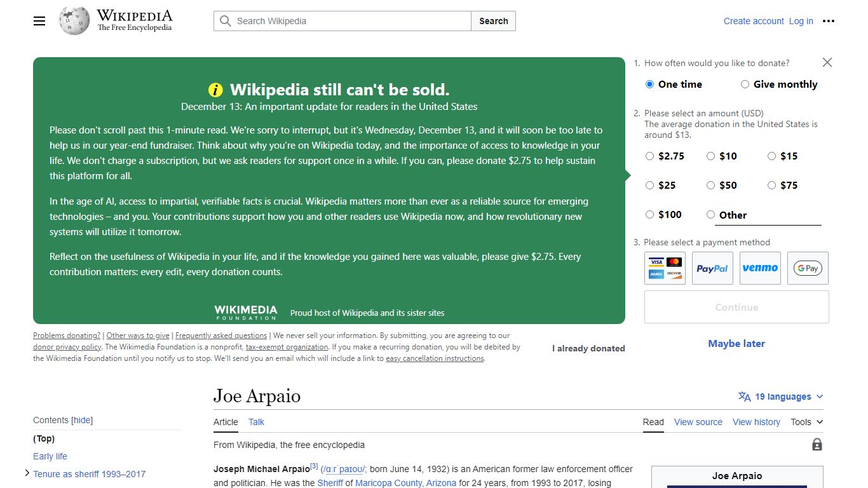
Task: Click the Sheriff link in article
Action: click(330, 483)
